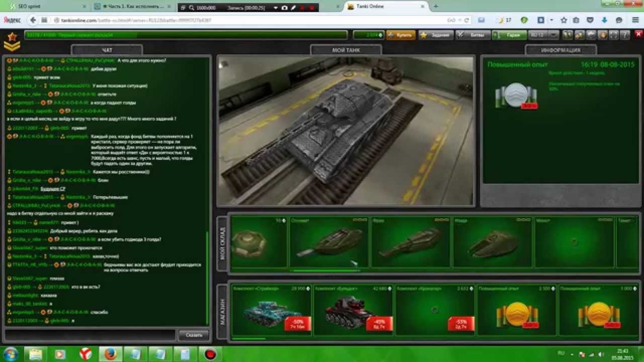Click the browser address bar

tap(252, 20)
